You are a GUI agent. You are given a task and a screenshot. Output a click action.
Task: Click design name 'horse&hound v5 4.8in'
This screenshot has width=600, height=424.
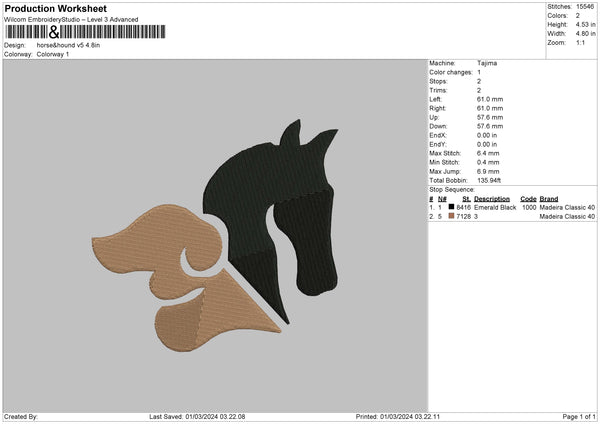pyautogui.click(x=68, y=45)
